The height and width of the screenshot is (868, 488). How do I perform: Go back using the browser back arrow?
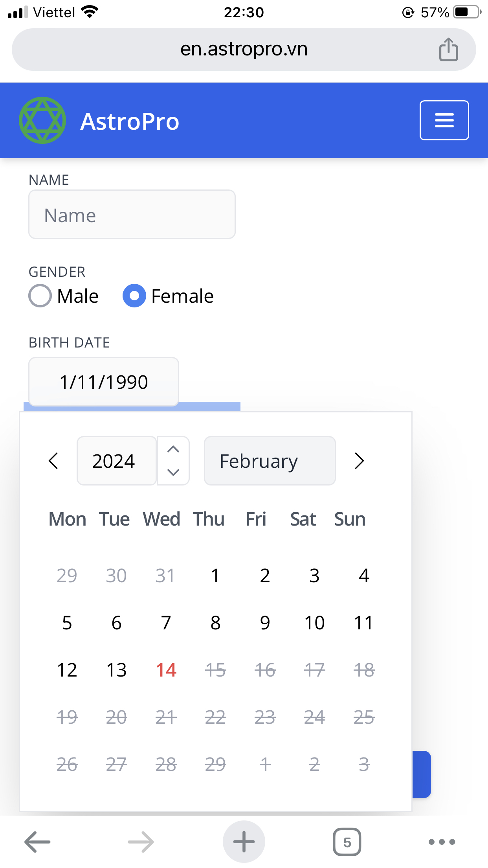[x=37, y=841]
